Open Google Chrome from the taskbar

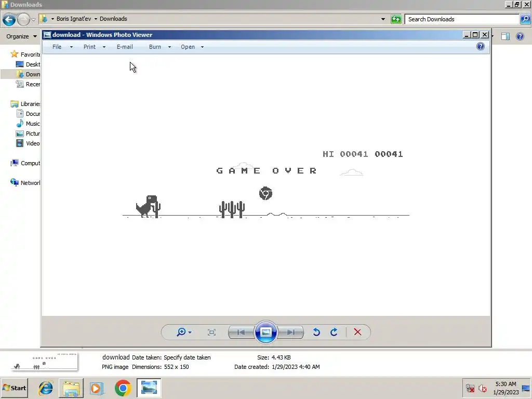123,388
